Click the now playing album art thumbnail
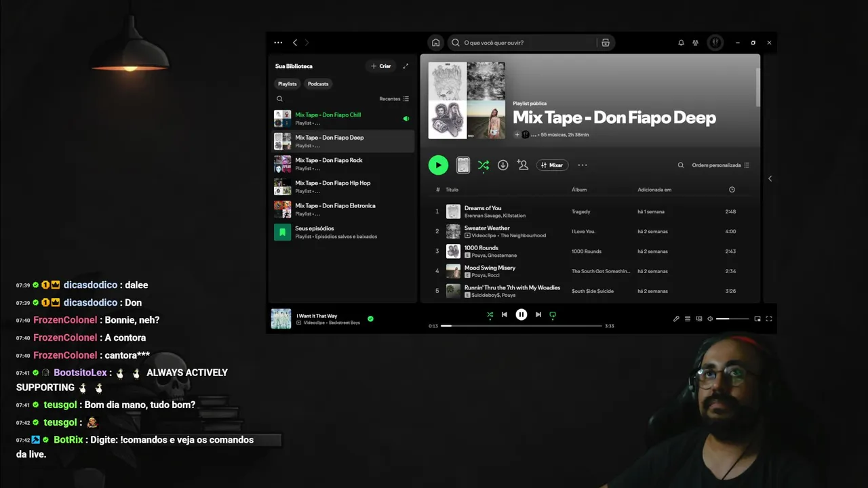Image resolution: width=868 pixels, height=488 pixels. [281, 319]
